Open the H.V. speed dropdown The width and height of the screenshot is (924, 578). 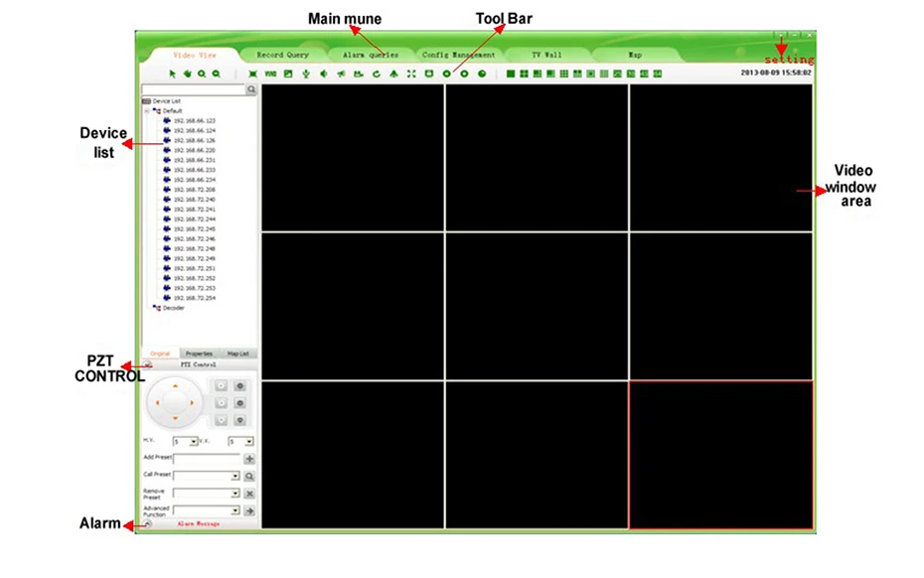(194, 441)
